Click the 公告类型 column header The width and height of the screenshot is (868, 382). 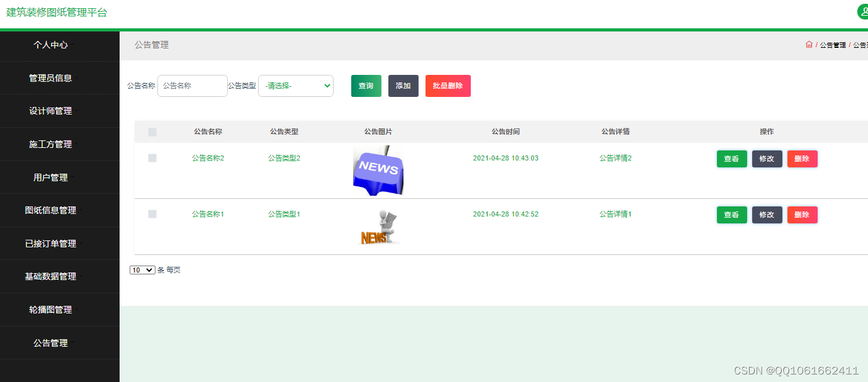(x=285, y=132)
